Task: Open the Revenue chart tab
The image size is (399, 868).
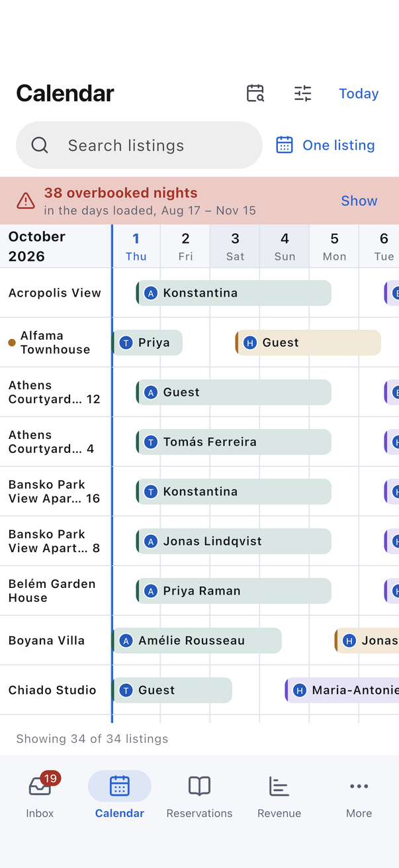Action: click(x=279, y=795)
